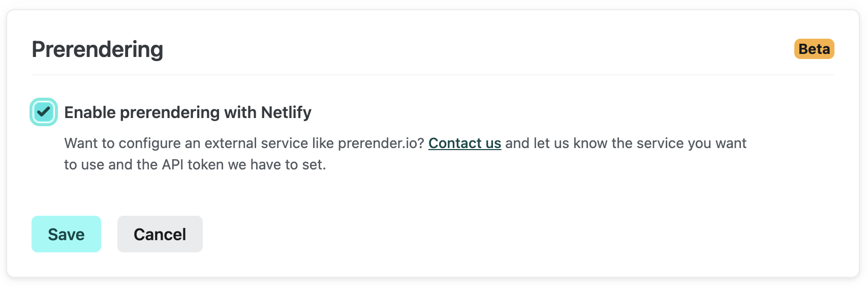Save the prerendering settings

[66, 234]
